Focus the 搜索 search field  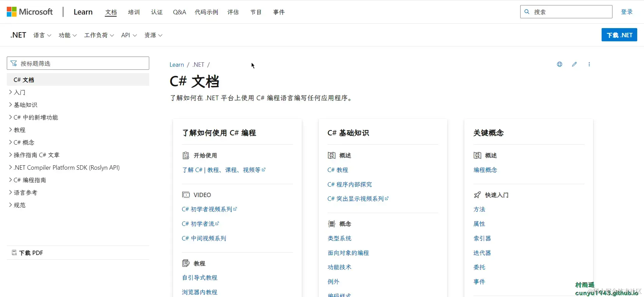pyautogui.click(x=566, y=12)
